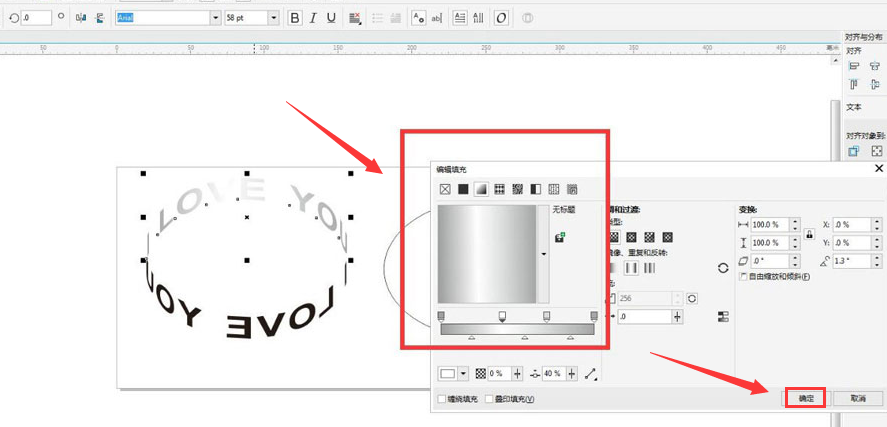This screenshot has height=427, width=887.
Task: Toggle bold text formatting
Action: click(x=294, y=18)
